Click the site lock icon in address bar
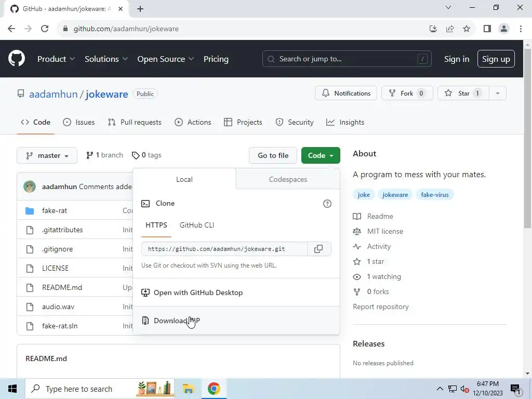 pyautogui.click(x=65, y=29)
